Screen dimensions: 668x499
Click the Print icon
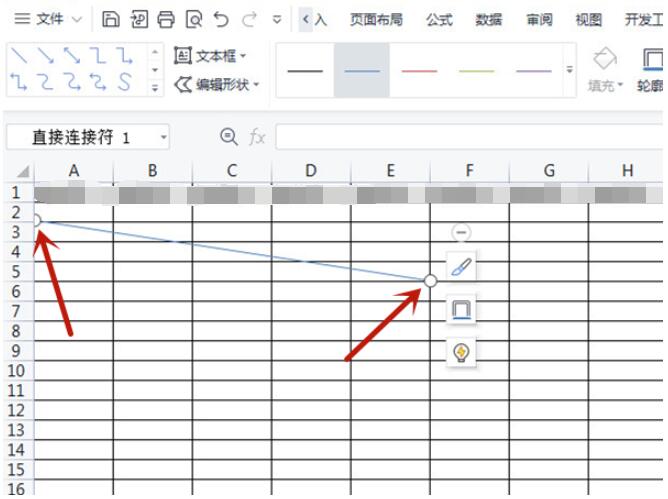pos(166,19)
